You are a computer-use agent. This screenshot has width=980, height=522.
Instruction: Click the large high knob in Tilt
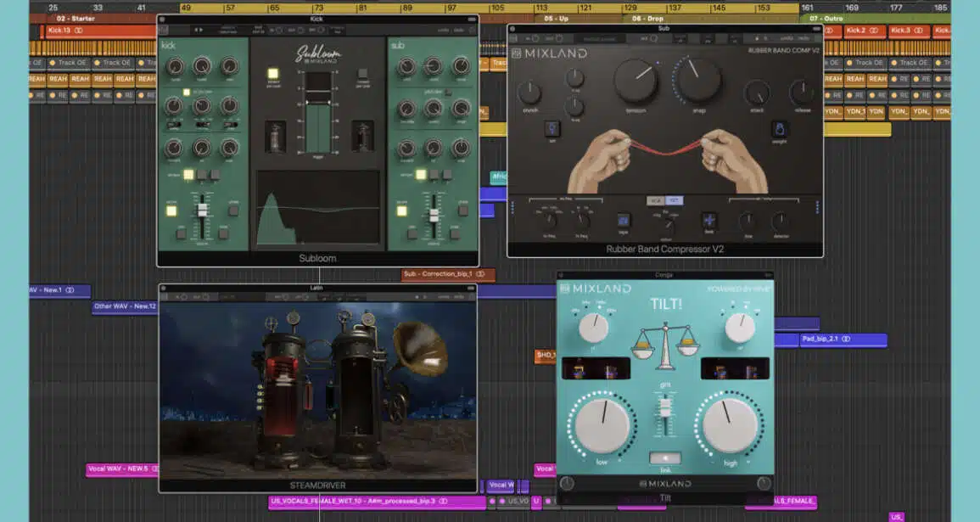pos(730,425)
